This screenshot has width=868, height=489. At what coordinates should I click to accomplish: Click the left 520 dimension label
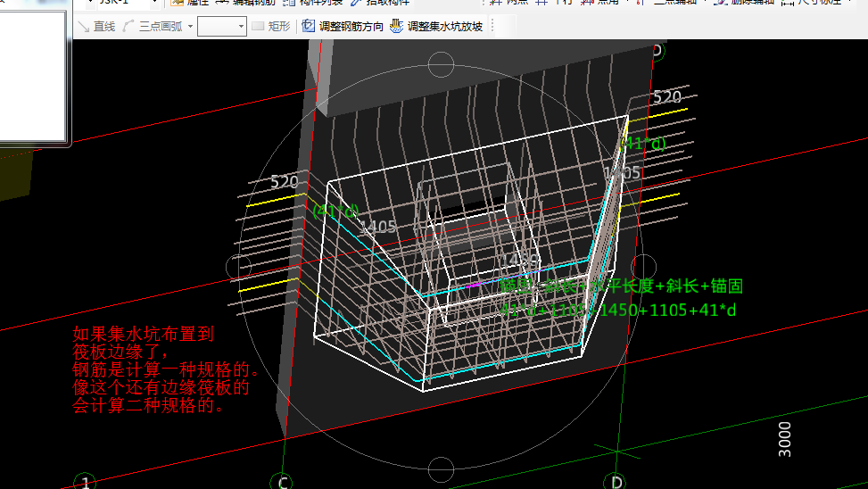click(285, 182)
